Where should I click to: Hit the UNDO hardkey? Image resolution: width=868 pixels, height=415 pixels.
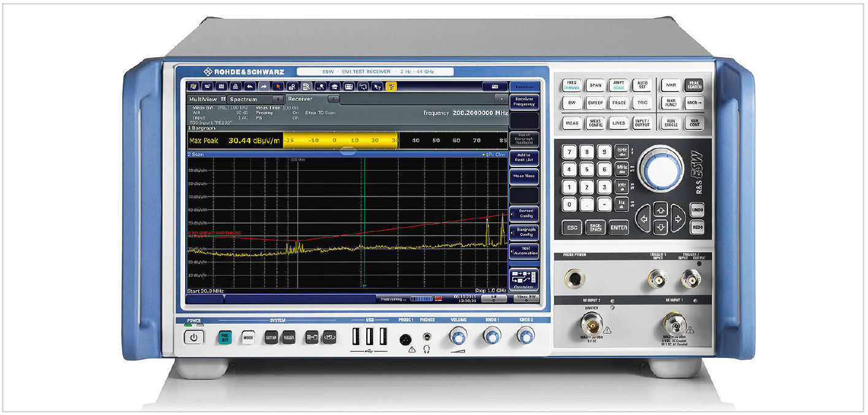[696, 210]
